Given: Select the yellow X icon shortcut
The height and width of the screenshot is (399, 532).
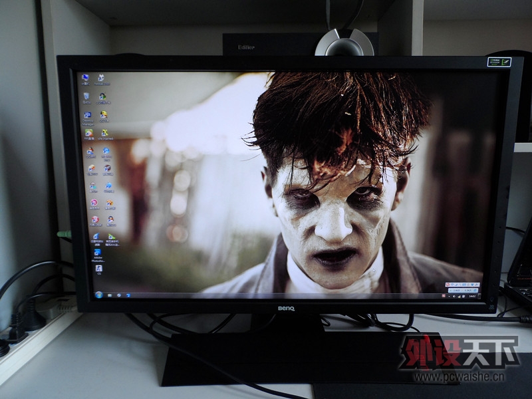Looking at the screenshot, I should tap(105, 134).
